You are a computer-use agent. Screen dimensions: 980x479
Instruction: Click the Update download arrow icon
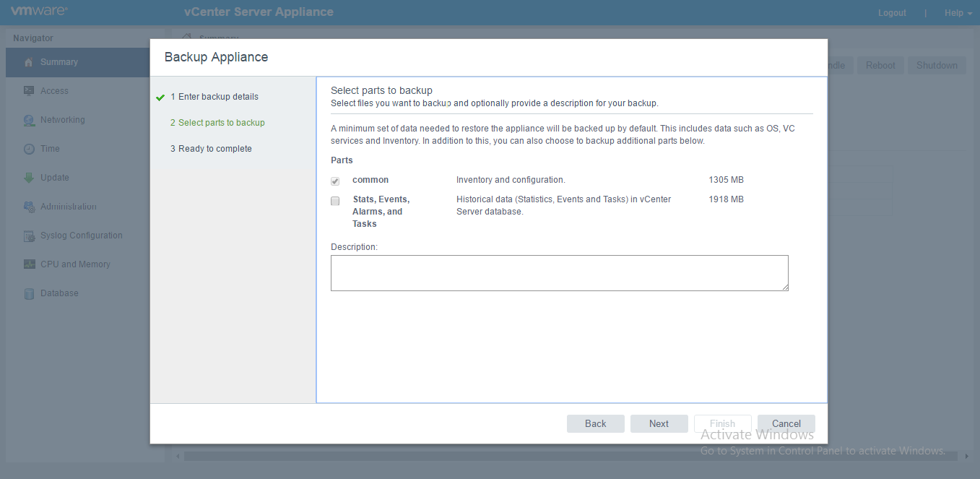(29, 178)
